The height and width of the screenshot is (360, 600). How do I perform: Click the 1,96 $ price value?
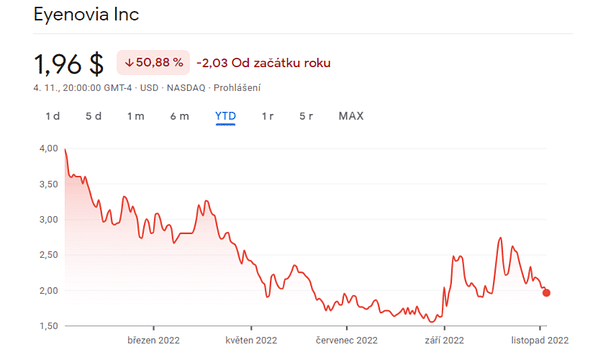coord(69,64)
